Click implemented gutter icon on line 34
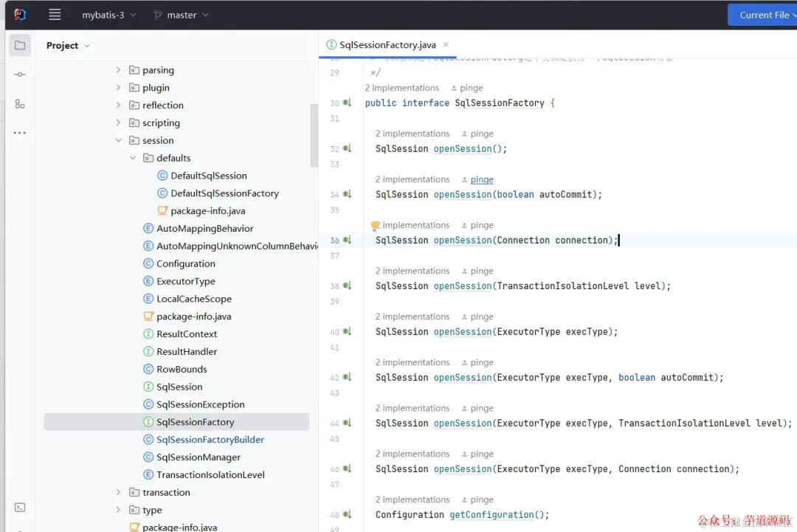 tap(347, 194)
